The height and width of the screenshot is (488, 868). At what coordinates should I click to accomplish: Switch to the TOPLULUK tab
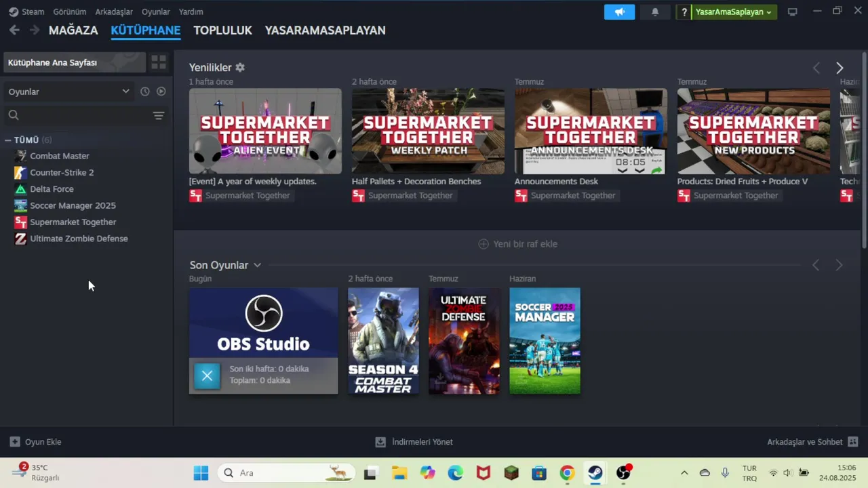222,30
